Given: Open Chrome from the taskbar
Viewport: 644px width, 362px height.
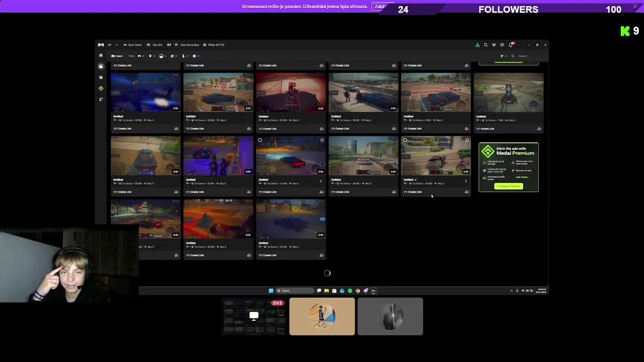Looking at the screenshot, I should 358,291.
